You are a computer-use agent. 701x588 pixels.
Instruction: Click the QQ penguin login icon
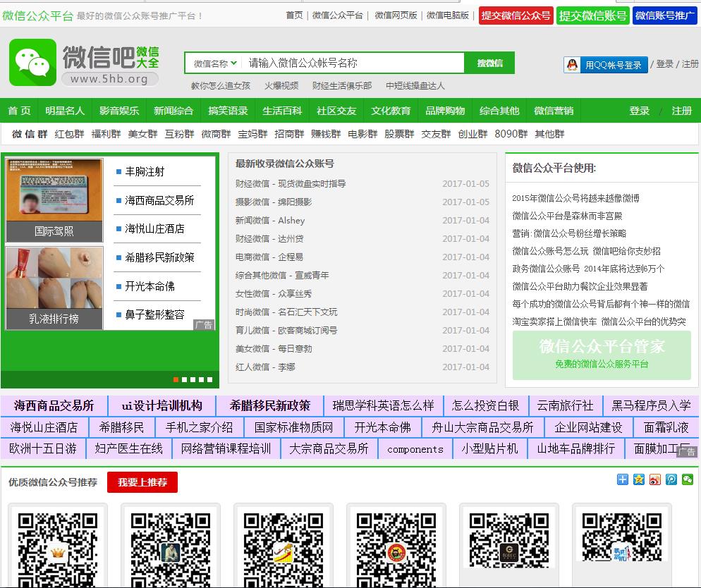572,65
